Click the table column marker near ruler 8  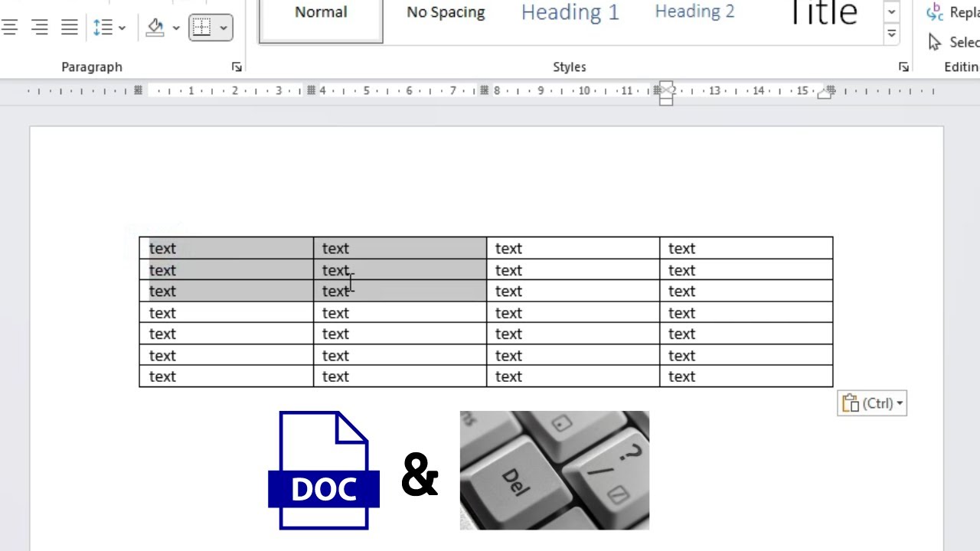485,90
